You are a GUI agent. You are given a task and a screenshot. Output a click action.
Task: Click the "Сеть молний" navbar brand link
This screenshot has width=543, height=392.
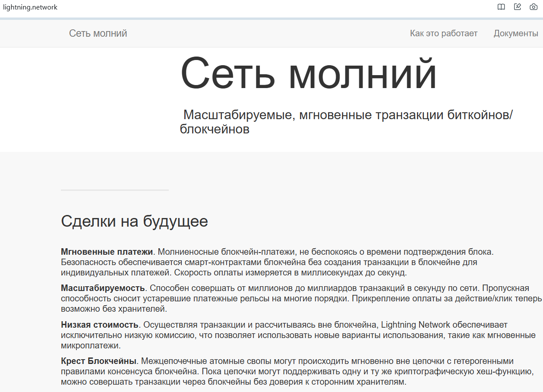pos(98,33)
